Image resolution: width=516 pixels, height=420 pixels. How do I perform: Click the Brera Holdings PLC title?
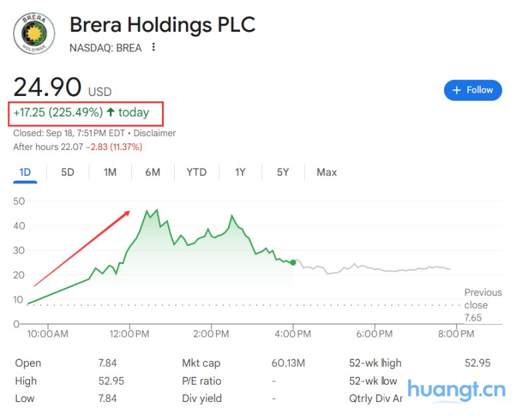(x=163, y=25)
